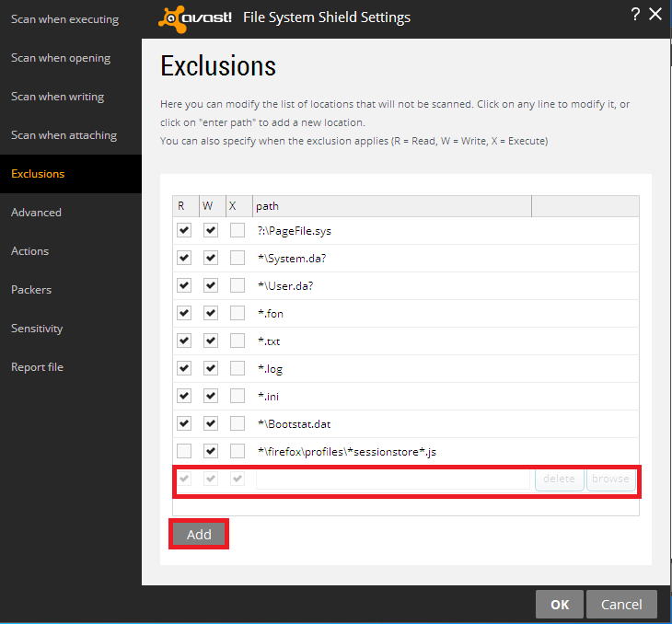Viewport: 672px width, 624px height.
Task: Check Read for firefox sessionstore path
Action: coord(184,451)
